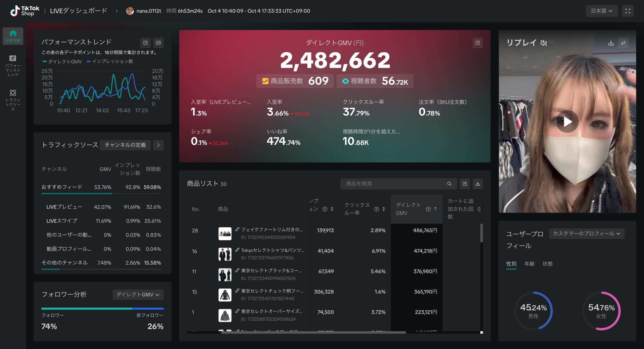Viewport: 644px width, 349px height.
Task: Expand カスタマーのプロフィール dropdown
Action: tap(586, 233)
